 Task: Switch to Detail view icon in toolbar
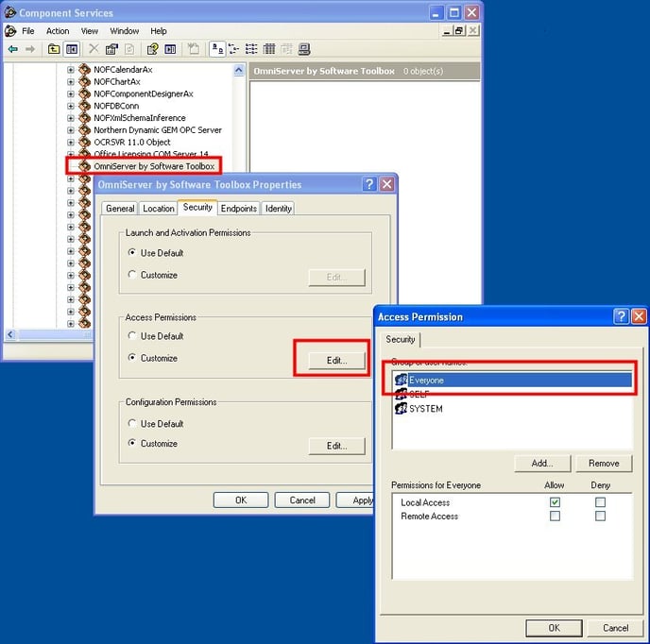coord(269,49)
